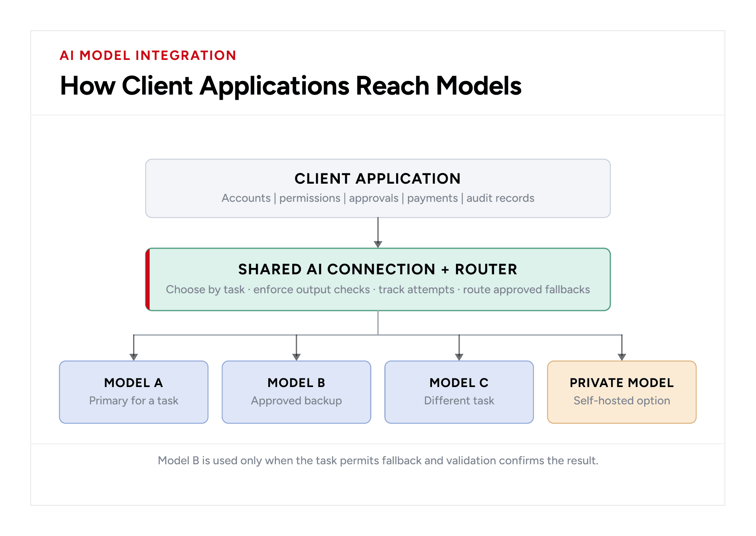Click the title 'How Client Applications Reach Models'
Viewport: 756px width, 536px height.
[291, 86]
